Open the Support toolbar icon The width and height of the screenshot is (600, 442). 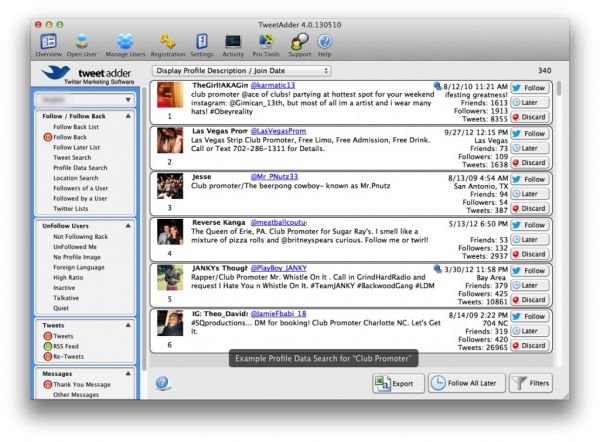[x=297, y=40]
